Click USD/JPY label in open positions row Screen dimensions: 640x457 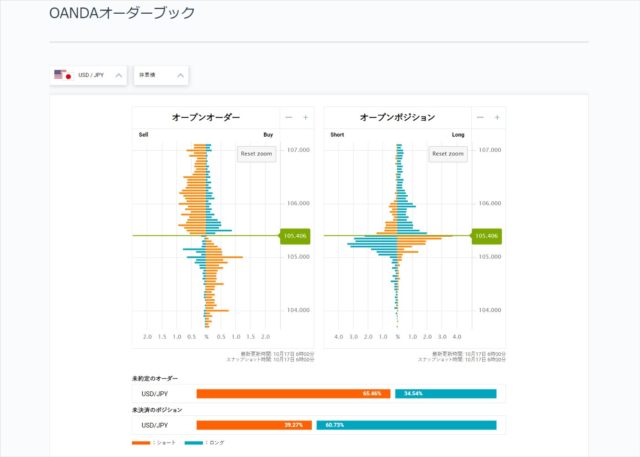click(155, 425)
